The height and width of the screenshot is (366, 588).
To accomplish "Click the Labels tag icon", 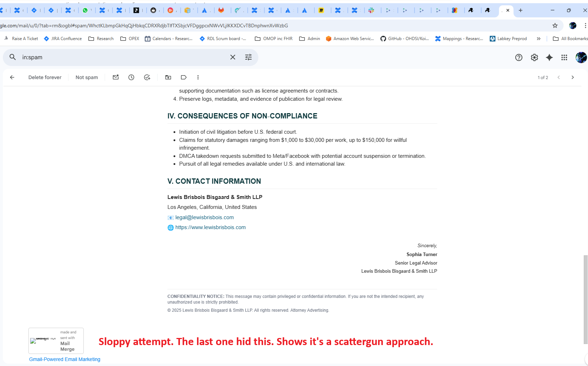I will [183, 77].
